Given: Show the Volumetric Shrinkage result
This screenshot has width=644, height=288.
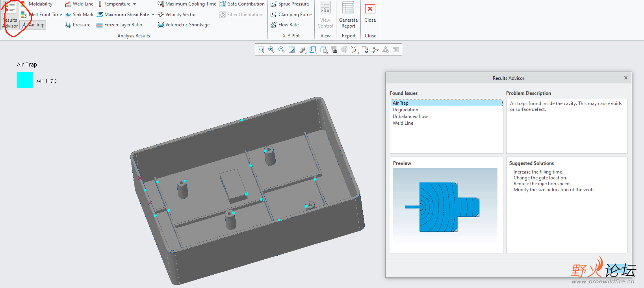Looking at the screenshot, I should [x=184, y=25].
